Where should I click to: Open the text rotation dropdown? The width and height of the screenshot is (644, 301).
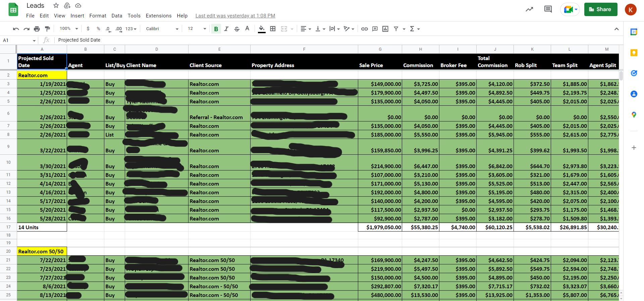click(x=349, y=29)
